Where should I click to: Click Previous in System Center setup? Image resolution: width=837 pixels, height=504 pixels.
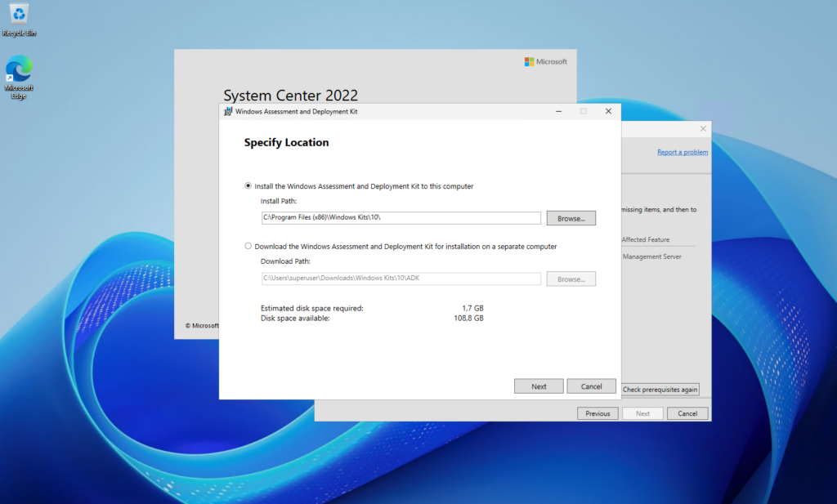pyautogui.click(x=598, y=413)
